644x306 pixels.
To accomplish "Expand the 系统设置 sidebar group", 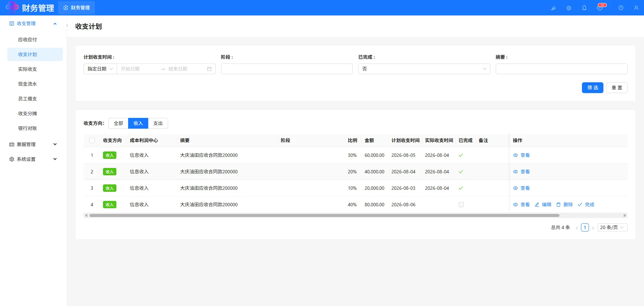I will [55, 159].
